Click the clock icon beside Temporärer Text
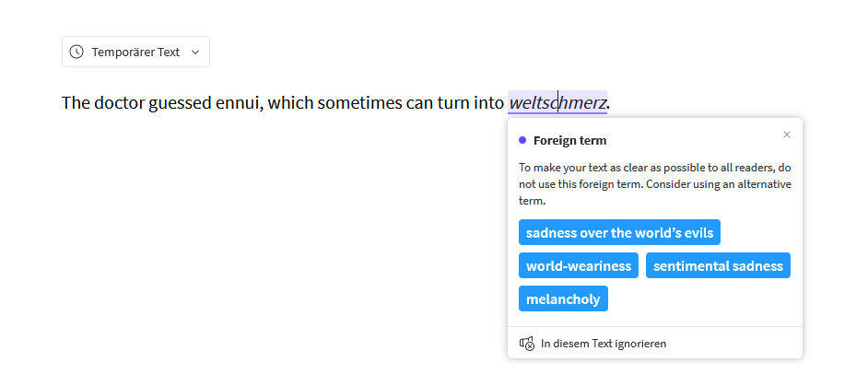Screen dimensions: 868x386 click(x=76, y=52)
